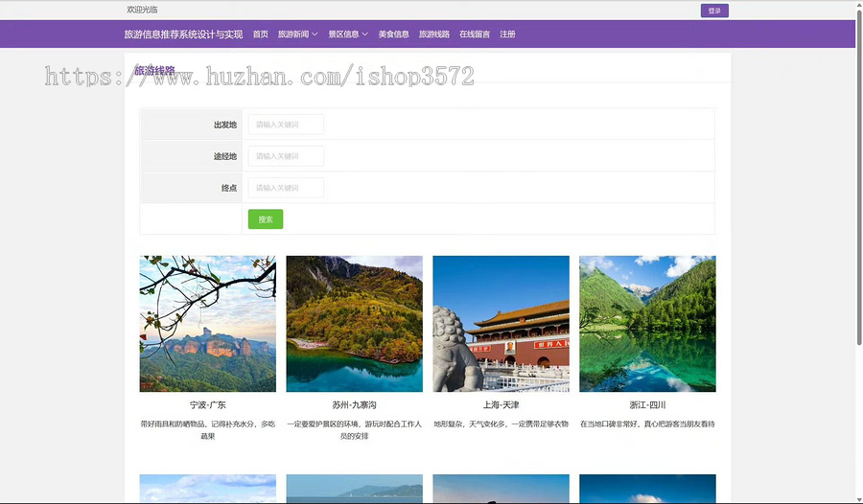Screen dimensions: 863x504
Task: Open the 美食信息 menu item
Action: click(393, 34)
